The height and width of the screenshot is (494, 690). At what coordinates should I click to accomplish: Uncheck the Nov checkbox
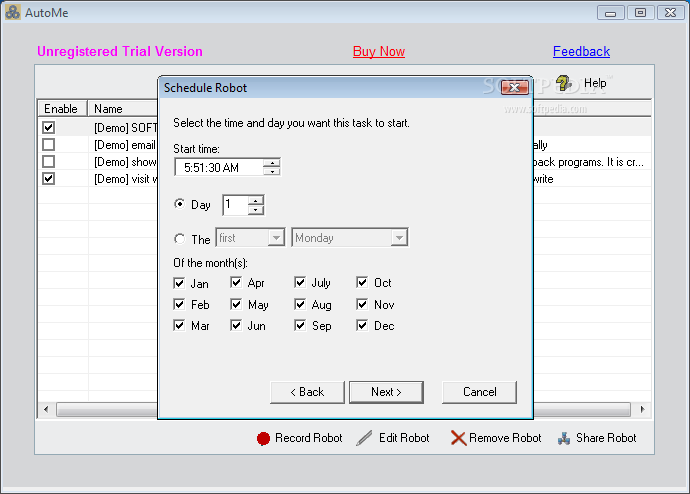pos(362,304)
